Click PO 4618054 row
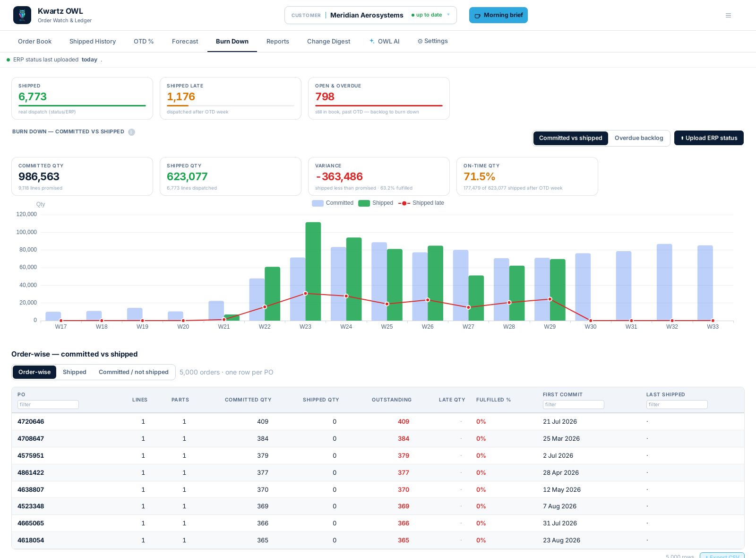The height and width of the screenshot is (558, 756). tap(378, 541)
